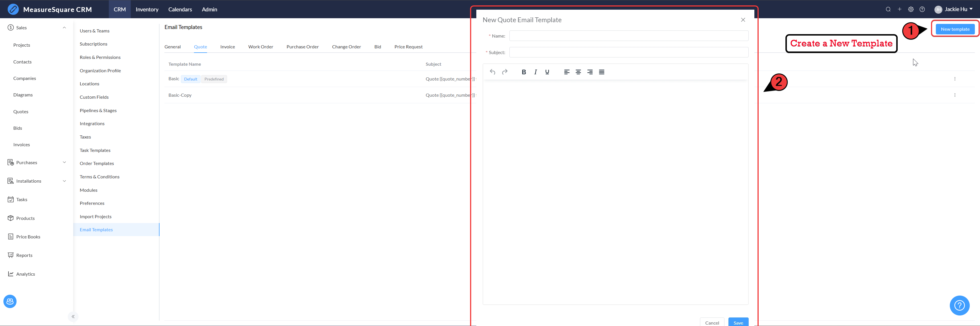980x326 pixels.
Task: Expand the Purchases sidebar section
Action: point(64,162)
